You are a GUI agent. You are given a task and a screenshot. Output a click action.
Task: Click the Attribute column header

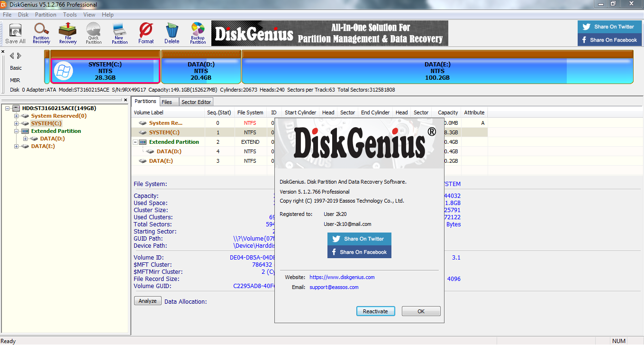click(474, 112)
